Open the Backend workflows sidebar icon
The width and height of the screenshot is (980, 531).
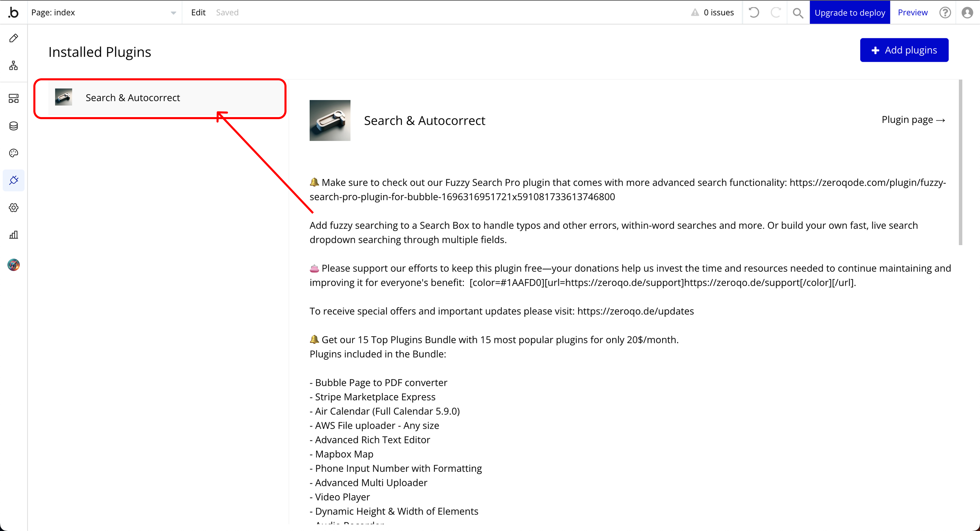tap(14, 98)
